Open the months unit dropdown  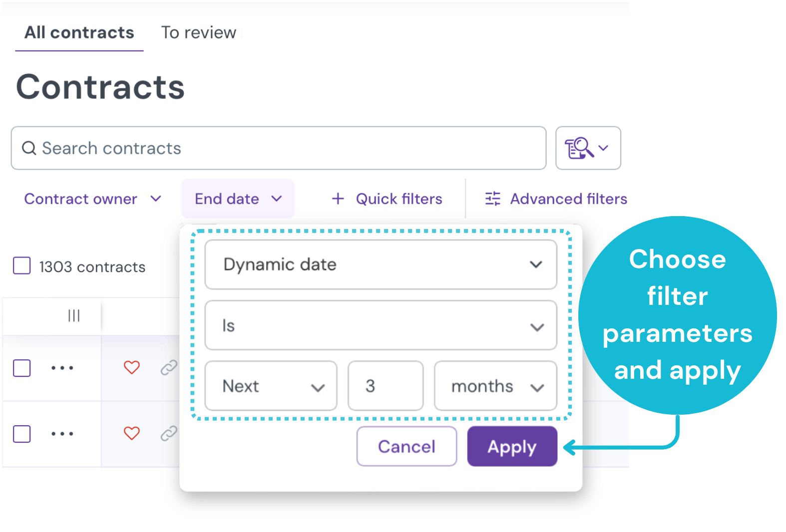click(x=495, y=386)
